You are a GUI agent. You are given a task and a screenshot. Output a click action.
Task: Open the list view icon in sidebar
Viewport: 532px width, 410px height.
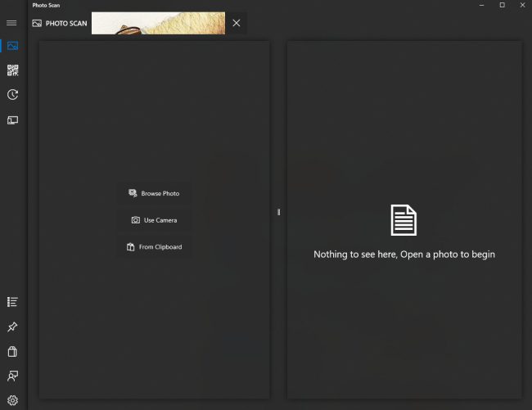click(x=12, y=302)
